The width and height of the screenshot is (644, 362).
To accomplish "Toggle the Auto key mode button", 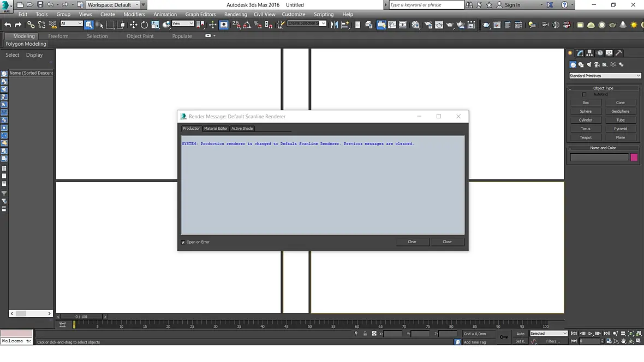I will click(520, 334).
